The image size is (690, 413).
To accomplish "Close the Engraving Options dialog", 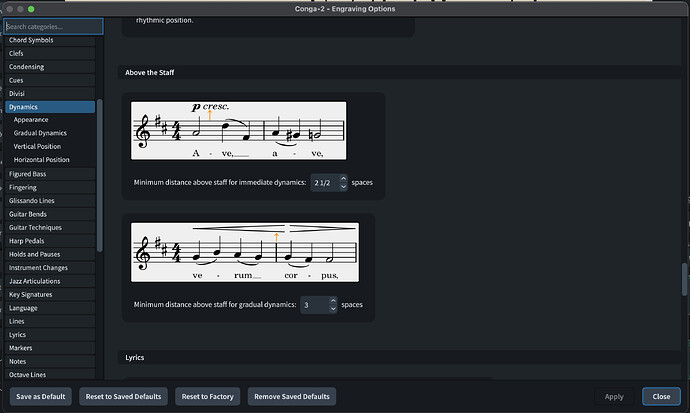I will click(x=661, y=396).
